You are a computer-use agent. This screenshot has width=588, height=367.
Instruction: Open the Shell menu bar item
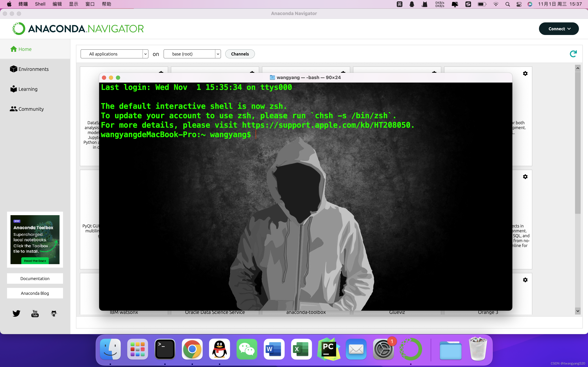40,4
